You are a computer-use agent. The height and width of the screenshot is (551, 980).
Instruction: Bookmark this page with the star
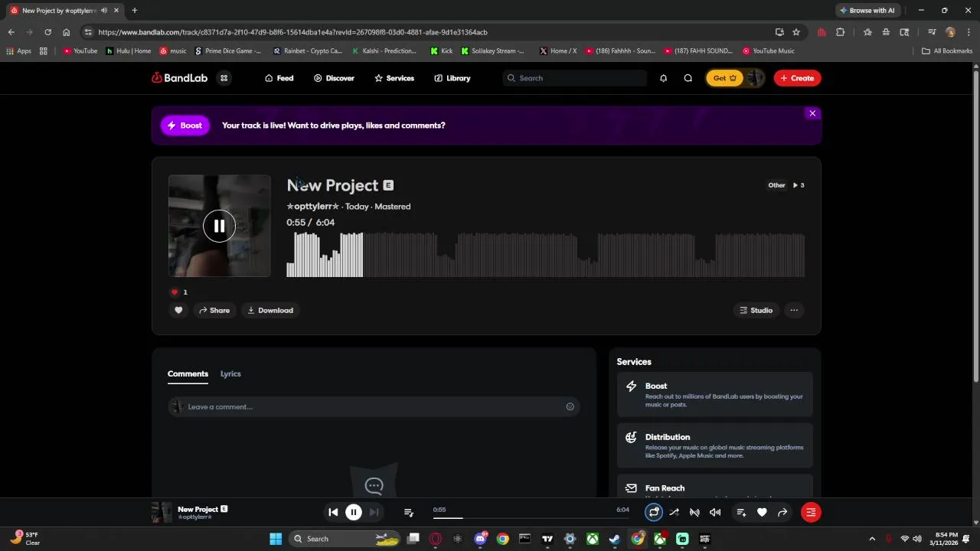796,32
